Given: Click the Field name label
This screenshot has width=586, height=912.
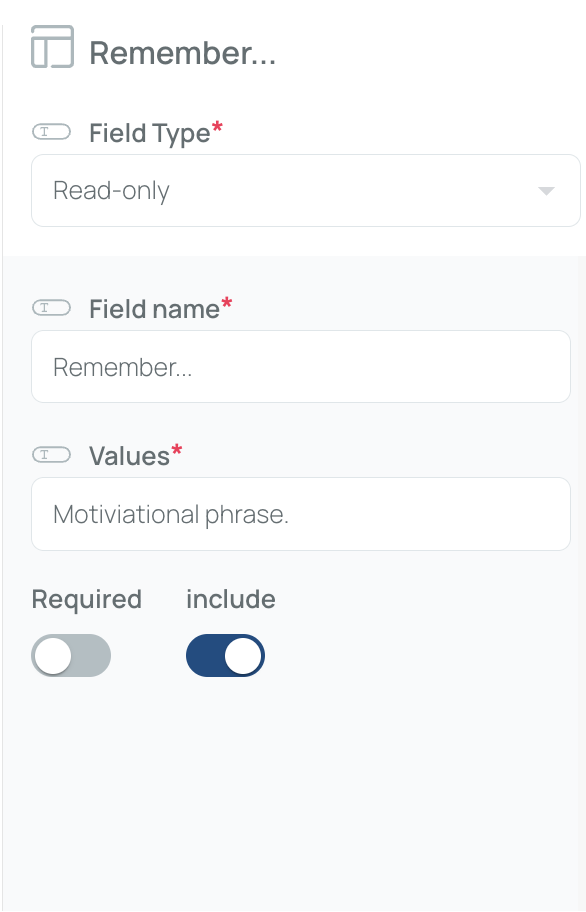Looking at the screenshot, I should pos(155,309).
